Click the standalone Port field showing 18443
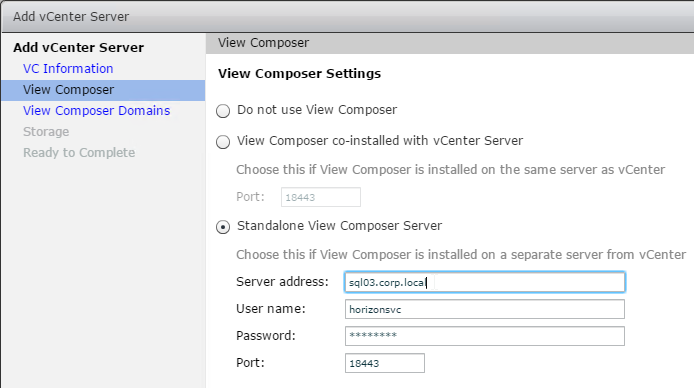Image resolution: width=694 pixels, height=388 pixels. (x=385, y=363)
